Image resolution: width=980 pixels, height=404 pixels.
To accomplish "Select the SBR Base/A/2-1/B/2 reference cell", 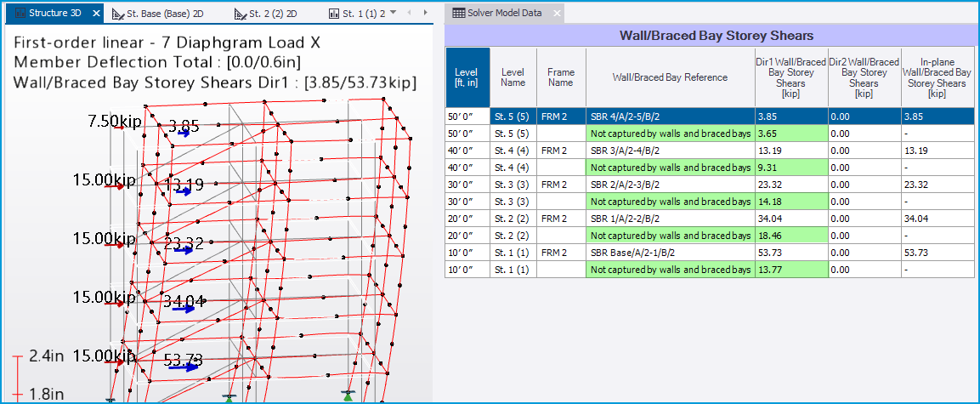I will tap(670, 253).
